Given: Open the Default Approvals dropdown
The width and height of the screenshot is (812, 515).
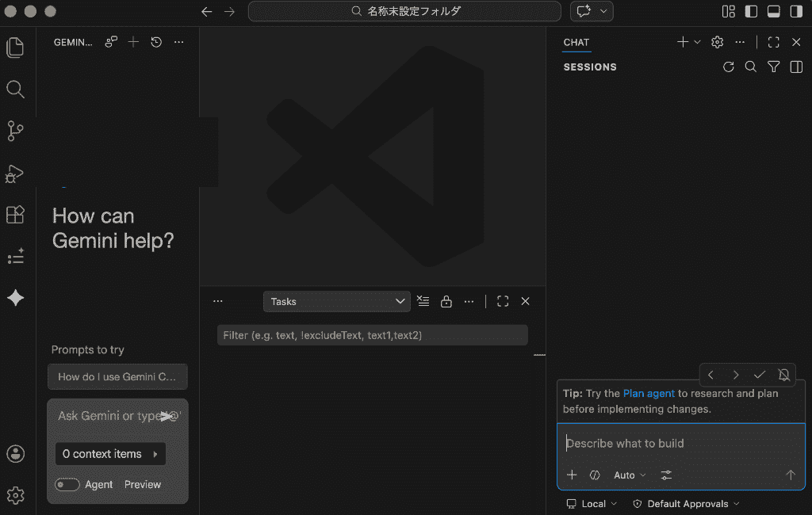Looking at the screenshot, I should pos(686,504).
